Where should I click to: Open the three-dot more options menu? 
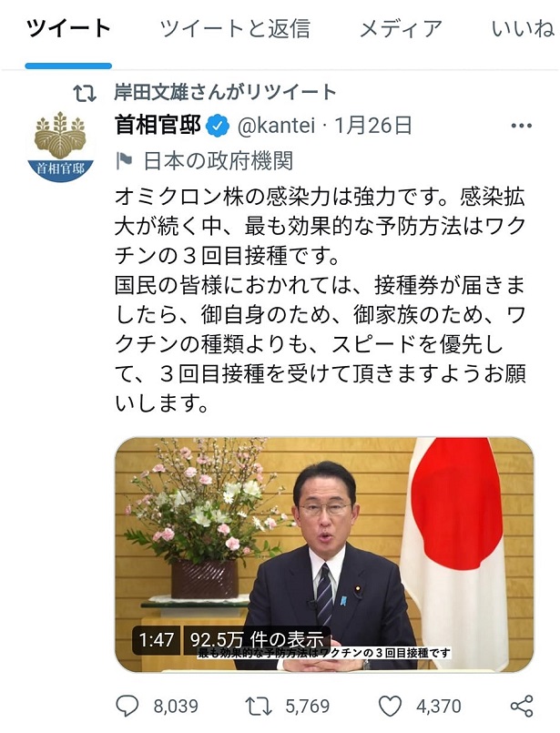point(522,126)
